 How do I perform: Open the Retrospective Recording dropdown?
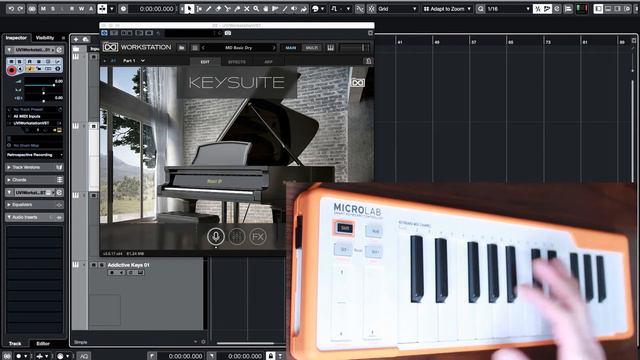pyautogui.click(x=34, y=155)
